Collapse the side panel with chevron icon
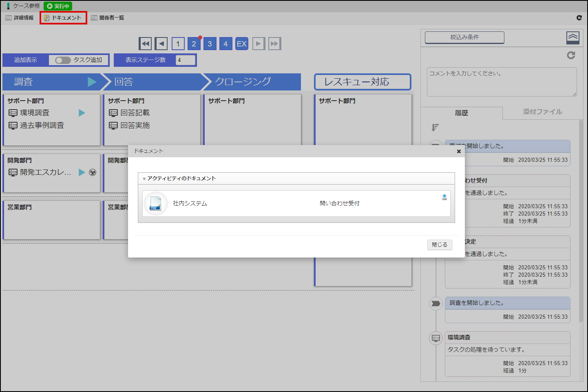The height and width of the screenshot is (392, 588). 573,37
